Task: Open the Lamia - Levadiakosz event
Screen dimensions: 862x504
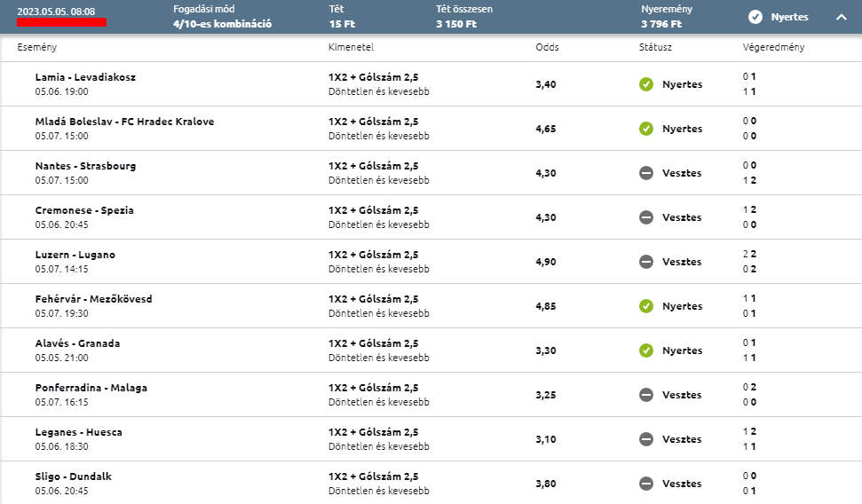Action: pyautogui.click(x=85, y=77)
